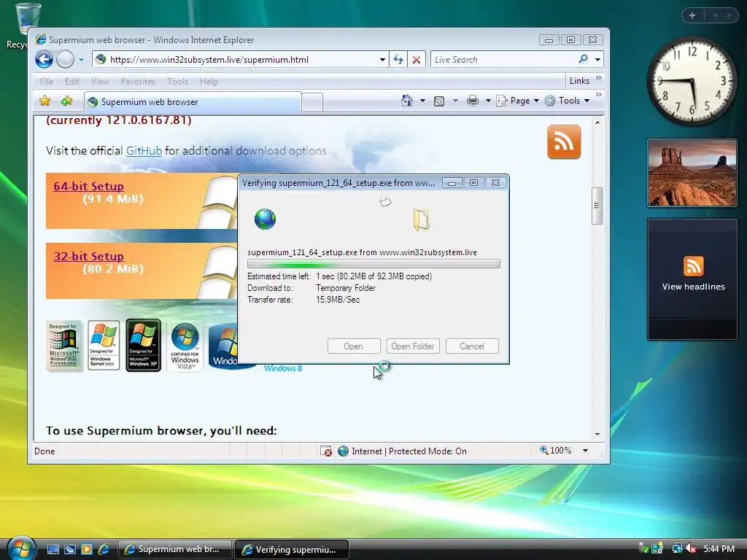This screenshot has height=560, width=747.
Task: Click the download progress bar
Action: coord(373,264)
